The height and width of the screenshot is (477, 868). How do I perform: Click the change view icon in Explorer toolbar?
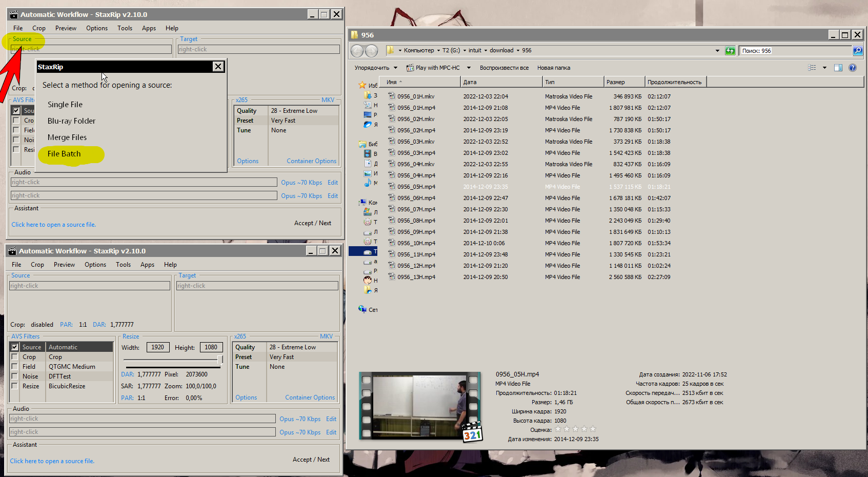[812, 68]
